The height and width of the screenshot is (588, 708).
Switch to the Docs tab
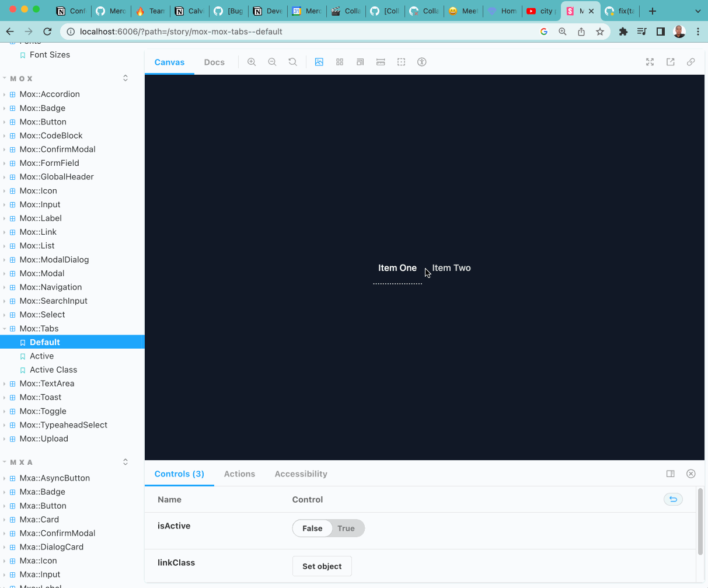(214, 62)
